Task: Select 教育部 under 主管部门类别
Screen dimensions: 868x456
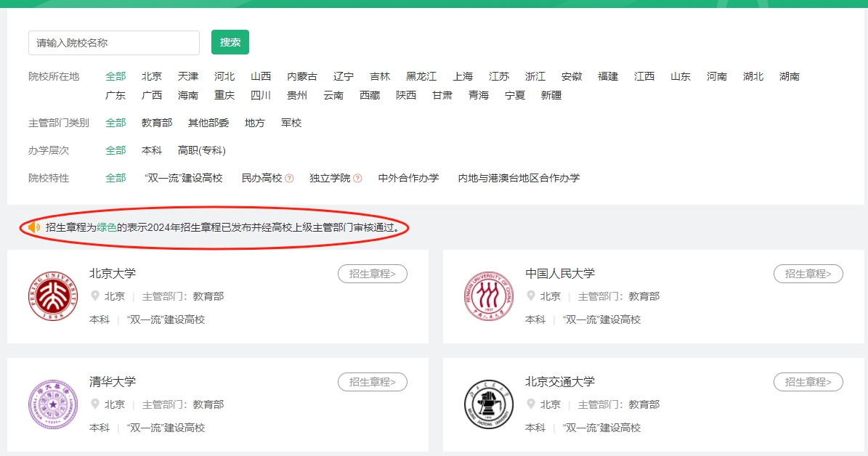Action: point(155,123)
